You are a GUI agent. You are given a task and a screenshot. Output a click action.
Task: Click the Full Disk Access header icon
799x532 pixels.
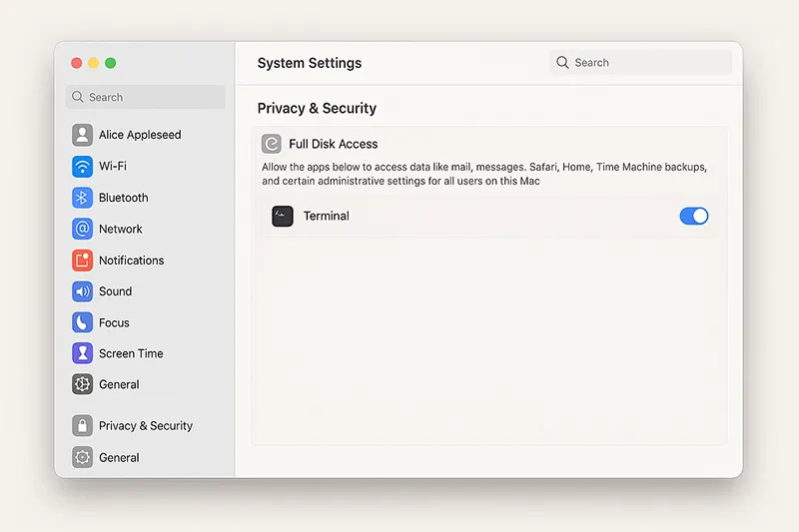click(x=272, y=144)
